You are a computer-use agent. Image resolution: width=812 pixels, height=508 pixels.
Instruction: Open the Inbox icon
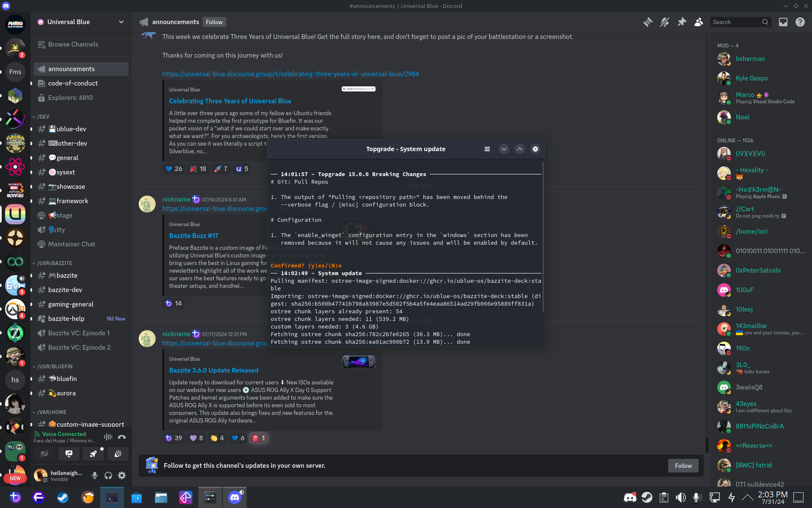tap(783, 22)
